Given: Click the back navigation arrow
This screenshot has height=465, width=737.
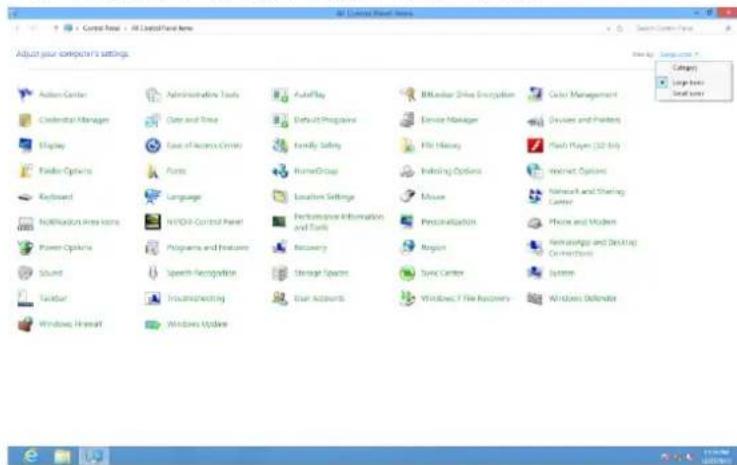Looking at the screenshot, I should pos(17,28).
